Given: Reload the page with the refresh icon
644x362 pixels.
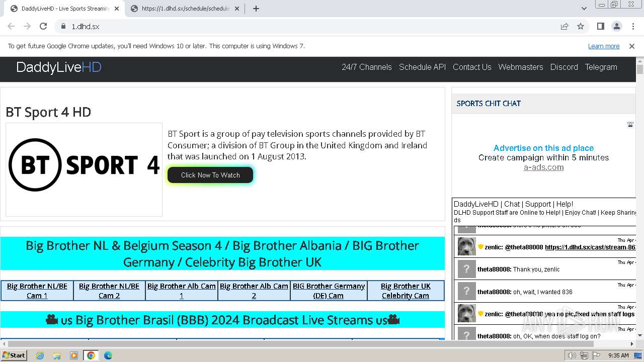Looking at the screenshot, I should click(x=43, y=27).
